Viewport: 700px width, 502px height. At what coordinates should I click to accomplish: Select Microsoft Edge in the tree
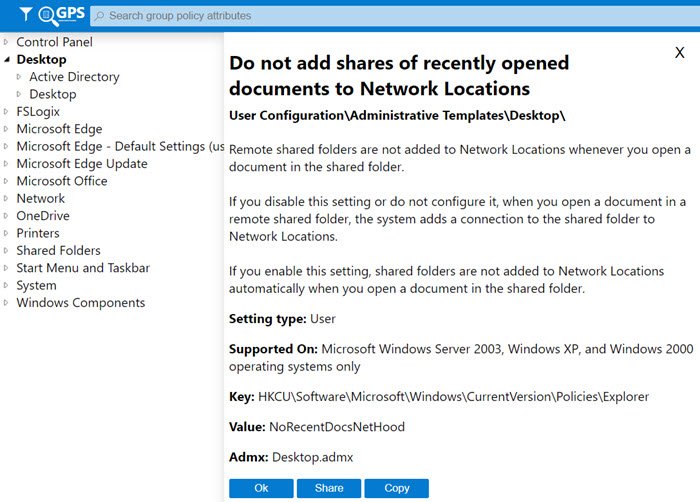(59, 129)
